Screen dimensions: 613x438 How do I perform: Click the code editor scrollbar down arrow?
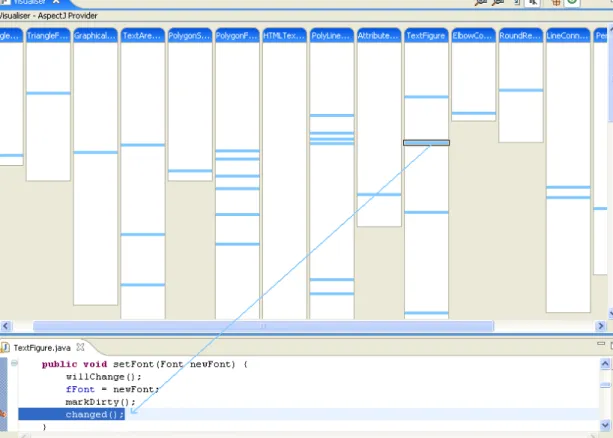[605, 425]
